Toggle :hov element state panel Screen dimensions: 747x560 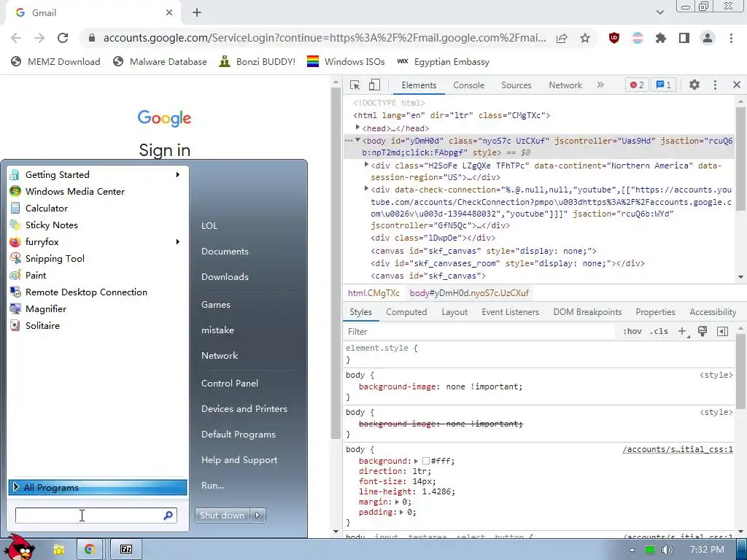click(x=632, y=332)
